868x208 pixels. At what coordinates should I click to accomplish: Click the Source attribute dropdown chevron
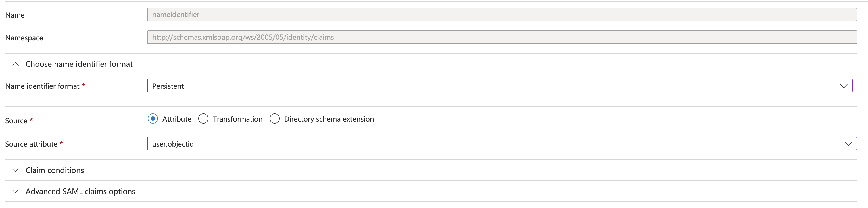848,143
